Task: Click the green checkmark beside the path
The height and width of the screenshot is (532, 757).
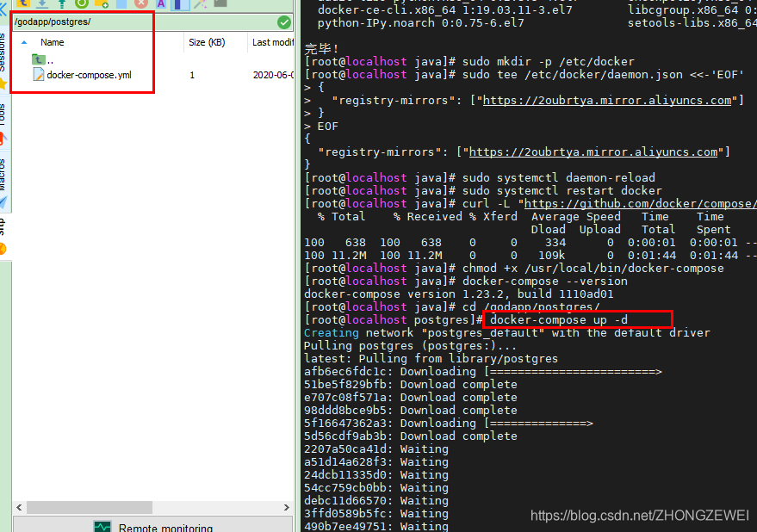Action: (x=284, y=22)
